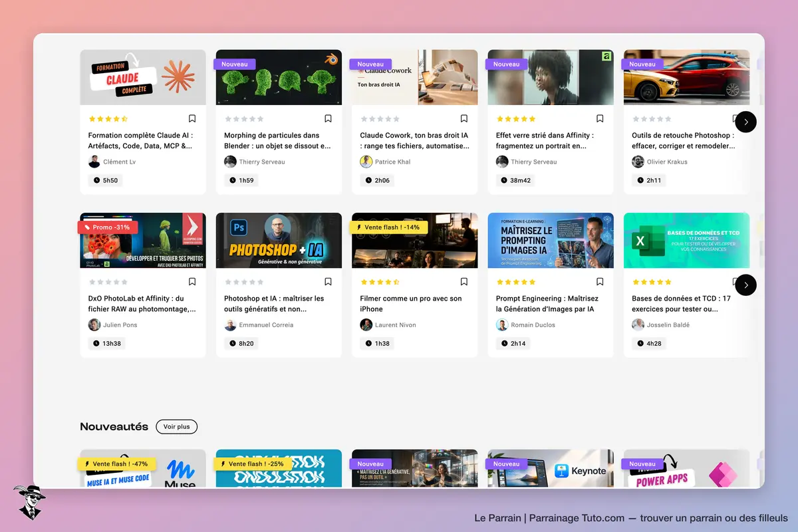Click Josselin Baldé's avatar
This screenshot has width=798, height=532.
coord(638,325)
